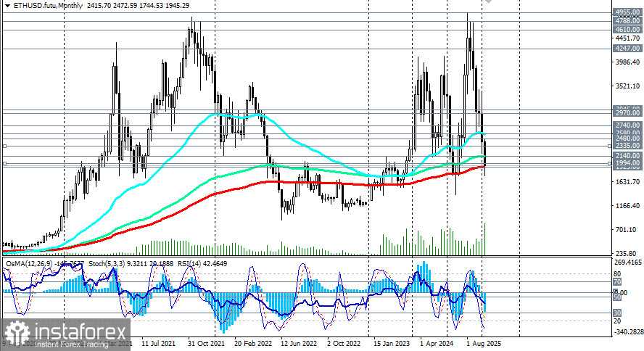The width and height of the screenshot is (644, 351).
Task: Click the chart shift triangle marker at top
Action: pos(487,1)
